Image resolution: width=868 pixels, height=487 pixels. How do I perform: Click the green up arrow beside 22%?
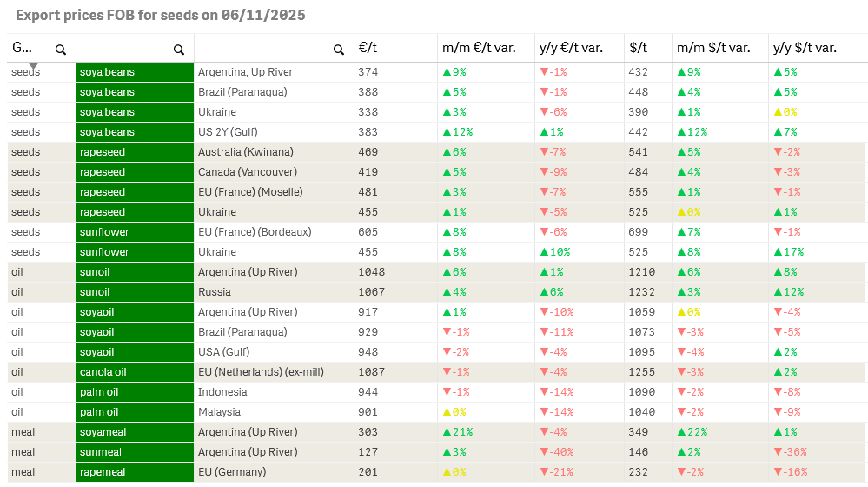(x=681, y=432)
